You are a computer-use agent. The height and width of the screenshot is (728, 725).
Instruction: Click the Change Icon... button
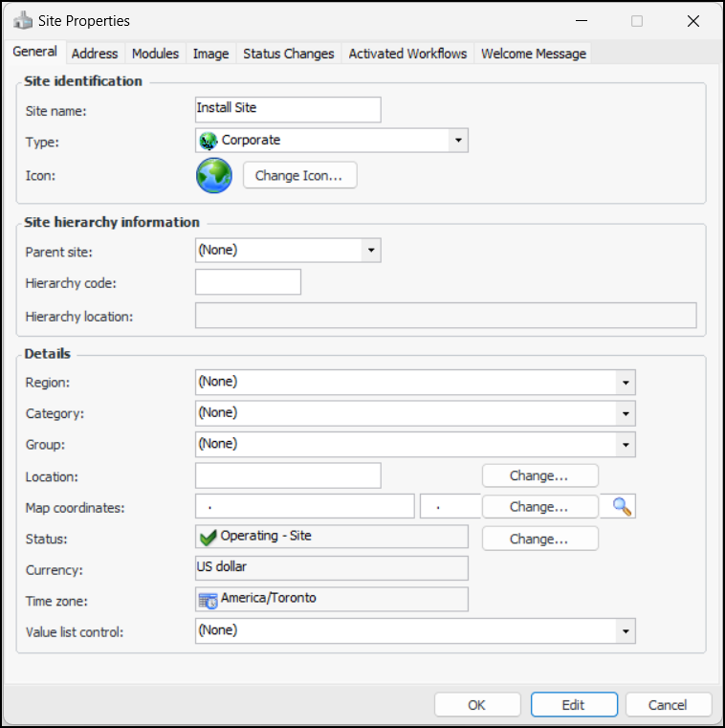point(299,175)
